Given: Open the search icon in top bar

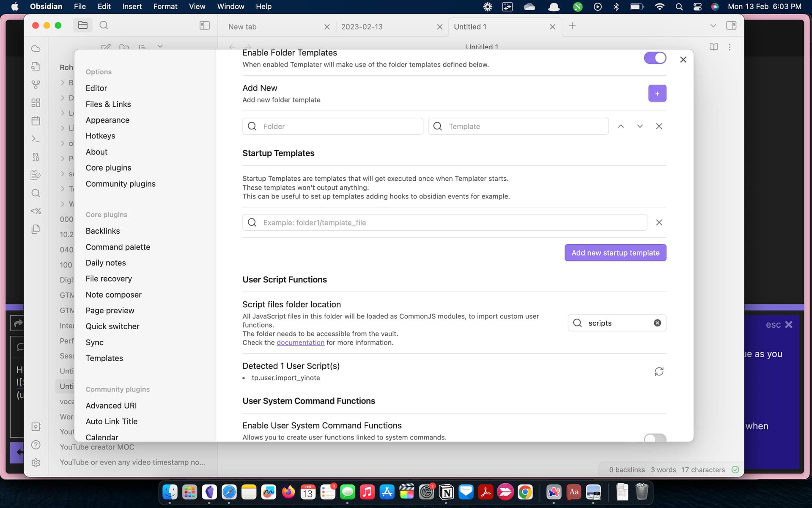Looking at the screenshot, I should (x=104, y=25).
